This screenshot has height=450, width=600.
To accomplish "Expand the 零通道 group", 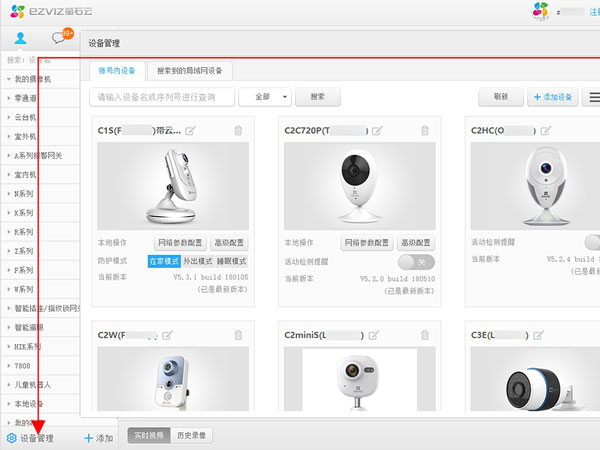I will tap(8, 98).
